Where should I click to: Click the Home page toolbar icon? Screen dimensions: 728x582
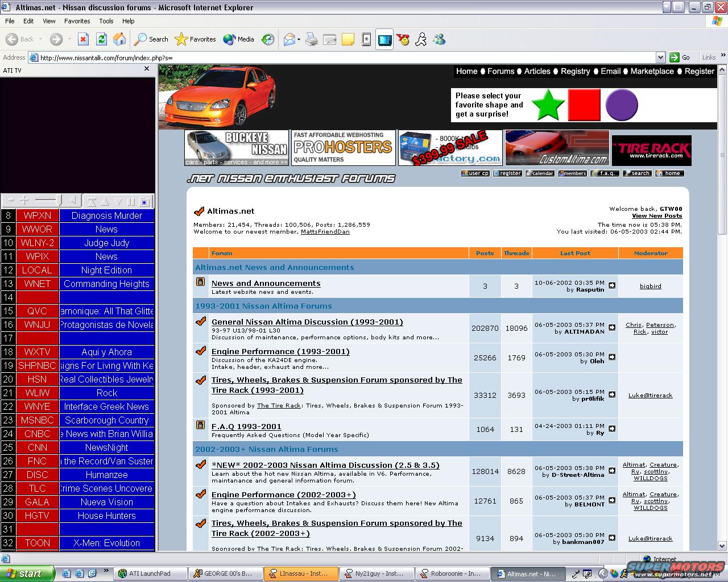point(119,39)
